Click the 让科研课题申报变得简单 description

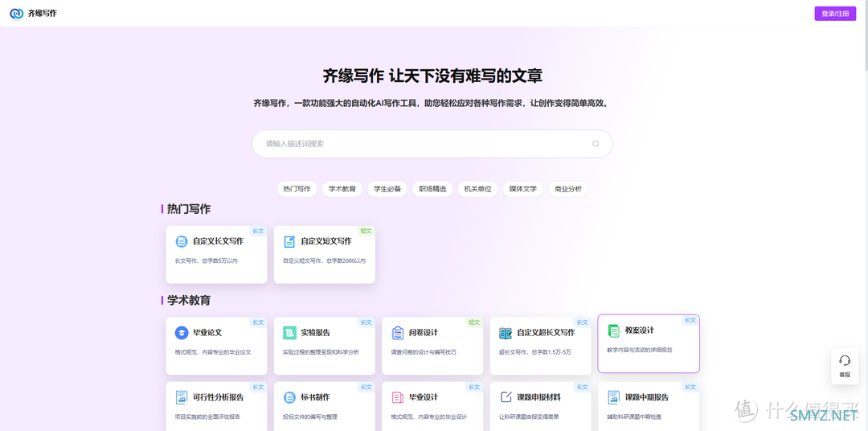click(529, 417)
